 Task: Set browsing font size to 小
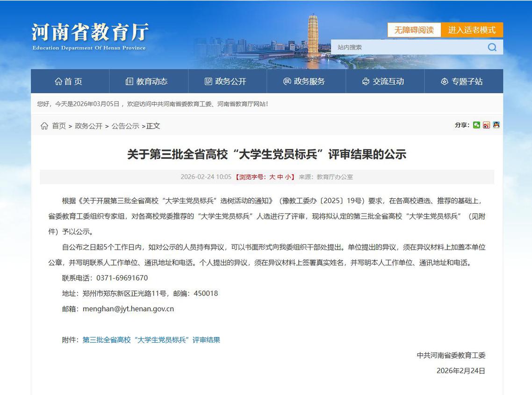click(288, 177)
